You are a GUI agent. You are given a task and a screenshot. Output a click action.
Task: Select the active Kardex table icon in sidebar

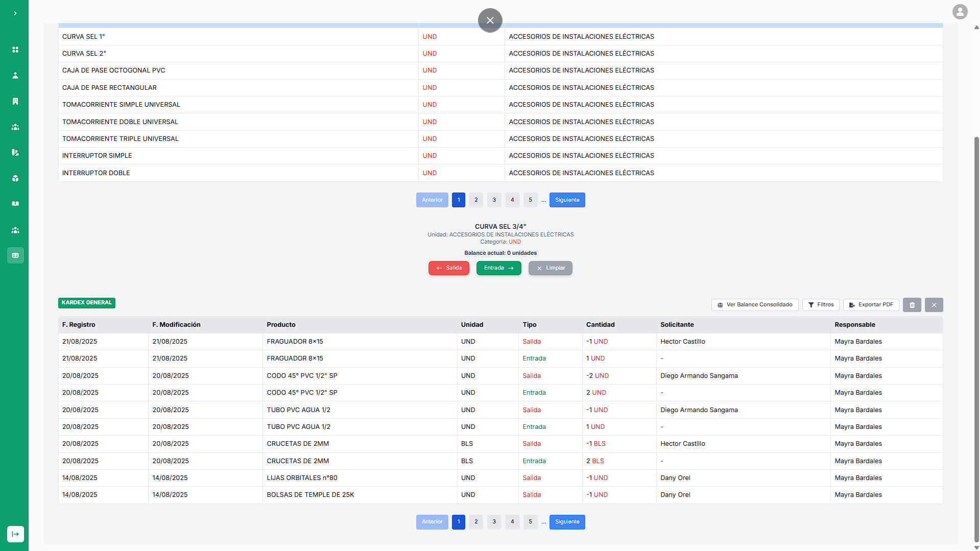pos(15,255)
